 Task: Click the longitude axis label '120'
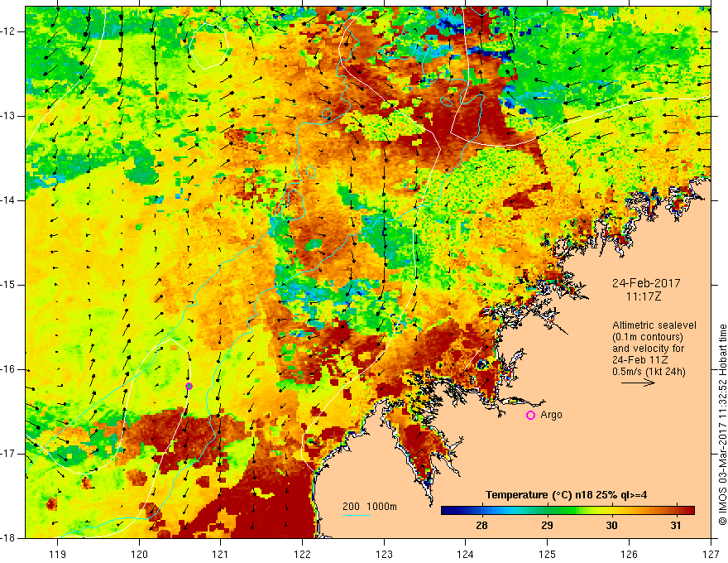pos(139,554)
